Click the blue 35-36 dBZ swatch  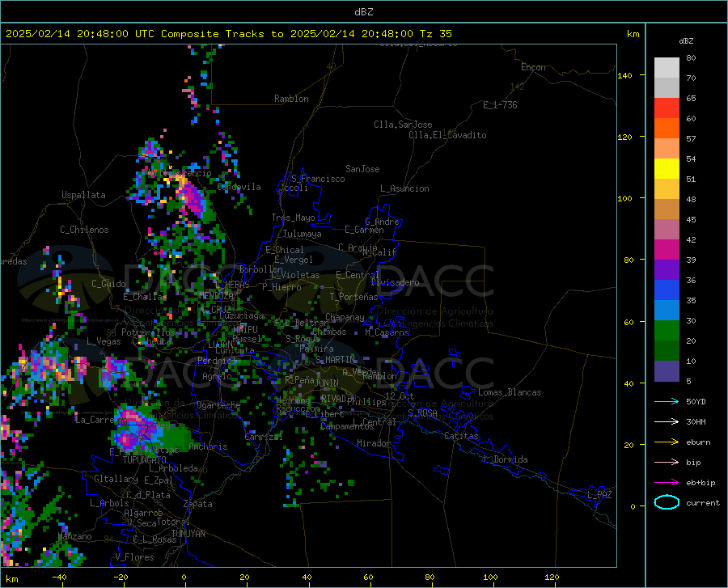667,290
